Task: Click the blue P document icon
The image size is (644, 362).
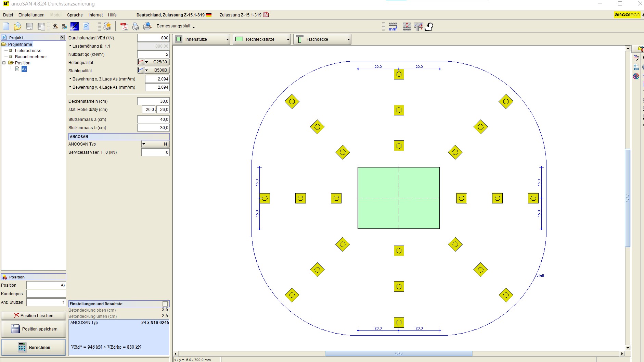Action: pyautogui.click(x=86, y=26)
